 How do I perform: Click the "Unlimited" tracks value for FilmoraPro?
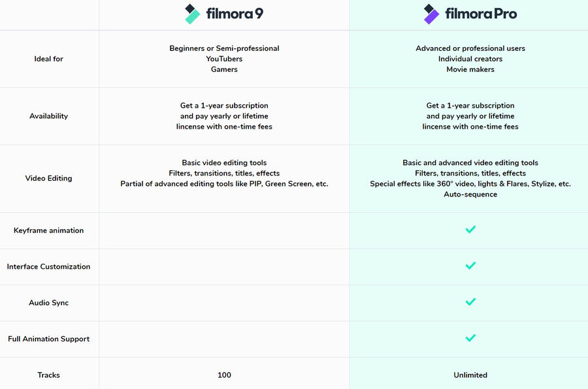click(470, 375)
